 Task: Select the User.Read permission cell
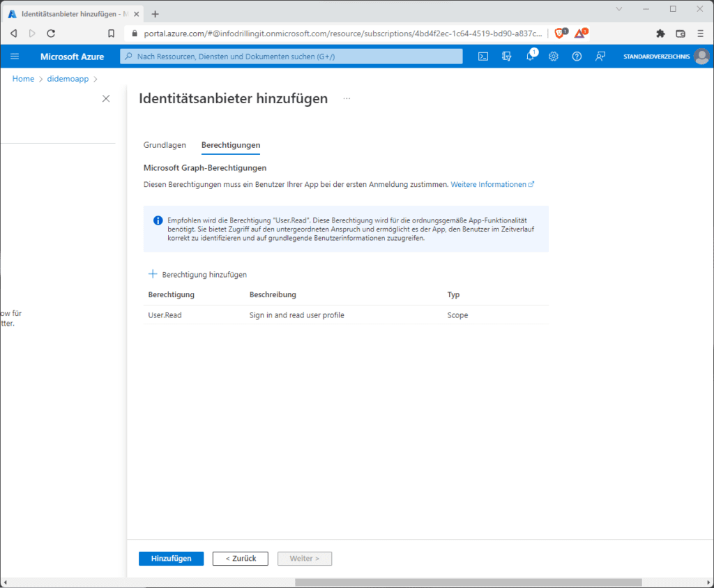pyautogui.click(x=165, y=315)
